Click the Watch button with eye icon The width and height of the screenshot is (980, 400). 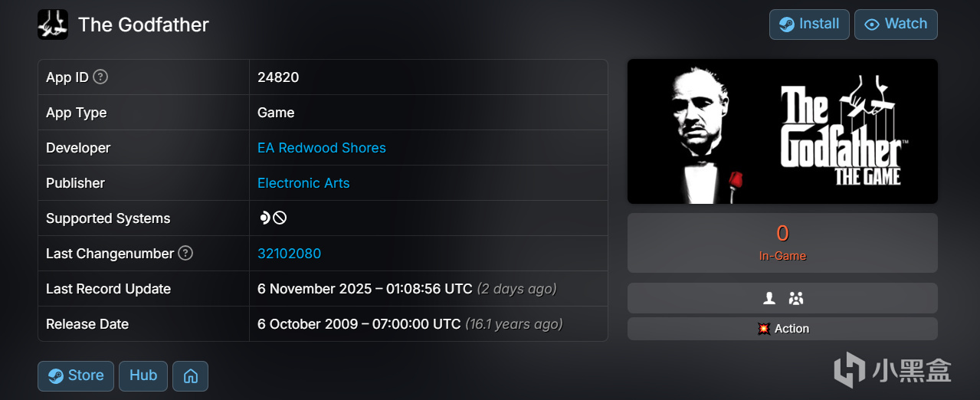[x=895, y=24]
